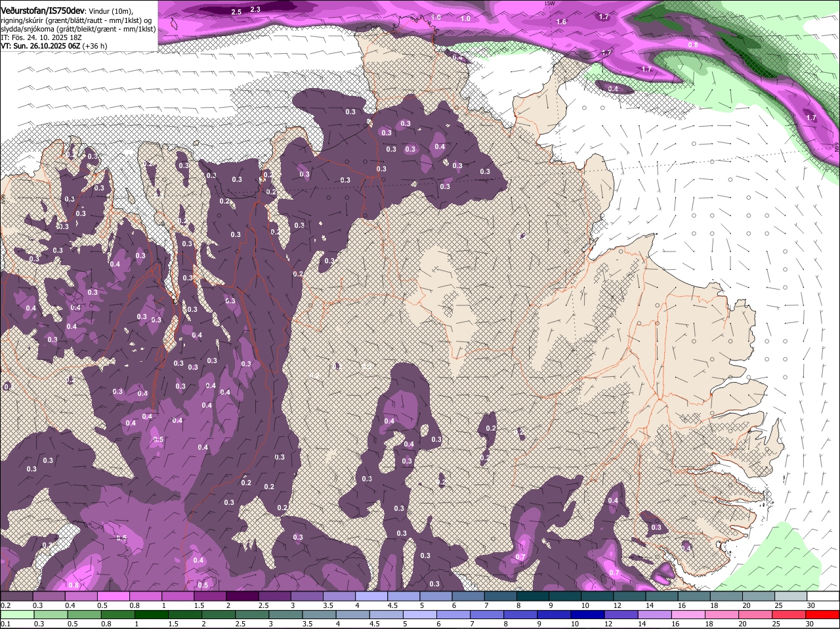The image size is (840, 629).
Task: Pick rain legend swatch between 5 and 6
Action: [420, 615]
